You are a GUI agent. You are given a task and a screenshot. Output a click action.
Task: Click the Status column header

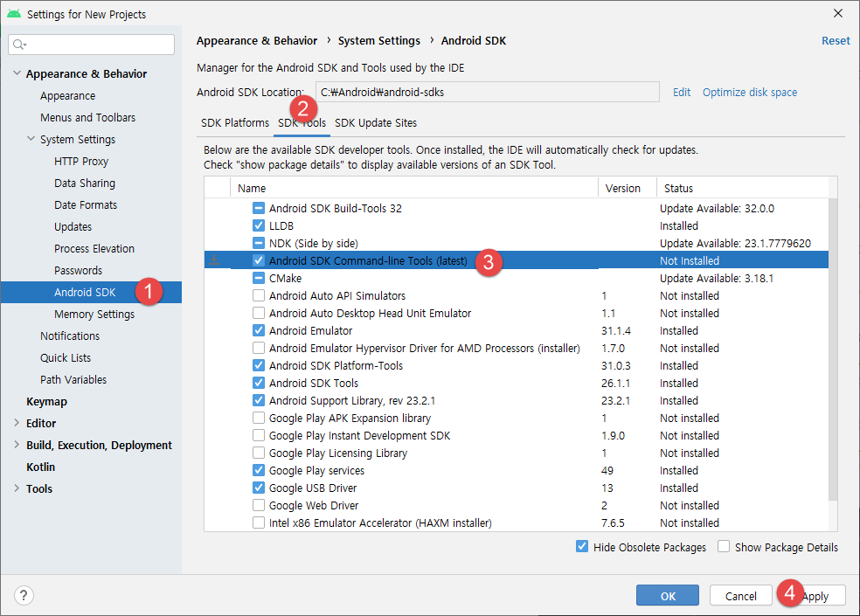pyautogui.click(x=743, y=188)
